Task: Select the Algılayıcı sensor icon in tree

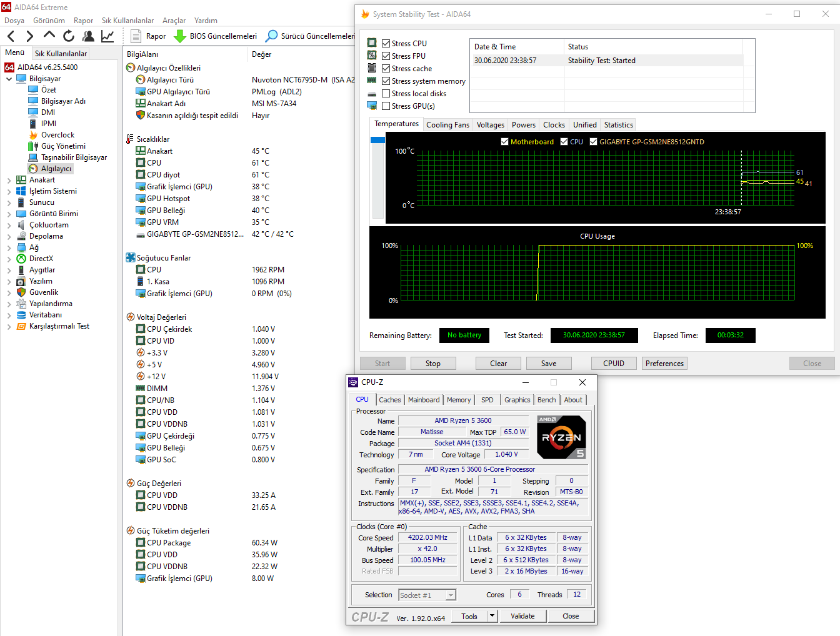Action: coord(33,169)
